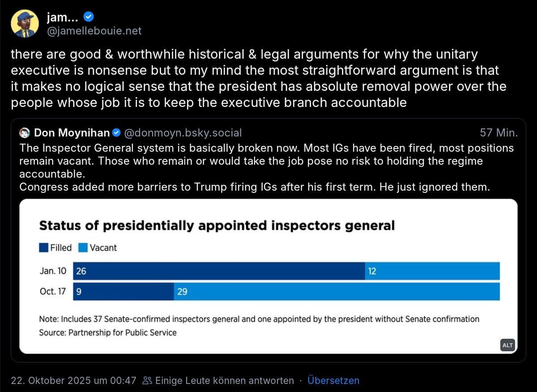Click Jamelle Bouie's profile avatar

pyautogui.click(x=25, y=24)
